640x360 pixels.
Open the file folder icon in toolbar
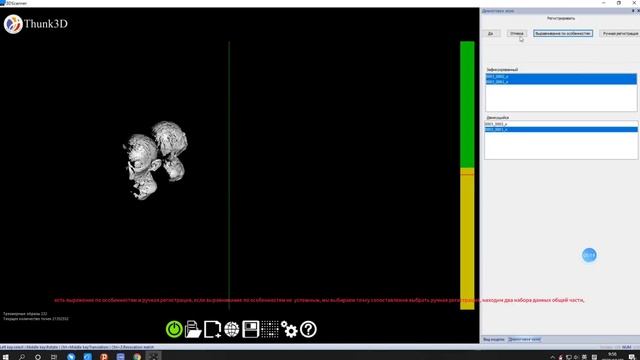[x=193, y=329]
